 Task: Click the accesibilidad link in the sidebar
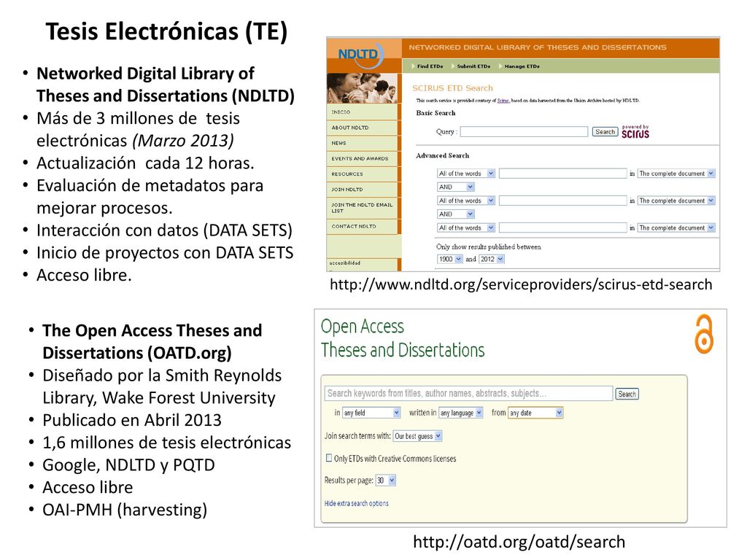tap(345, 262)
